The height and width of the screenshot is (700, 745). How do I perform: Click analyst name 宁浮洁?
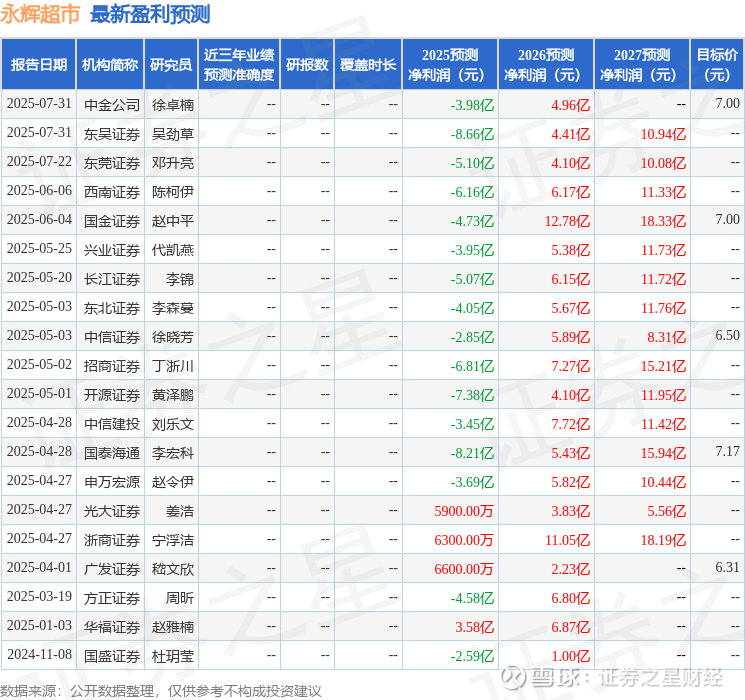173,540
